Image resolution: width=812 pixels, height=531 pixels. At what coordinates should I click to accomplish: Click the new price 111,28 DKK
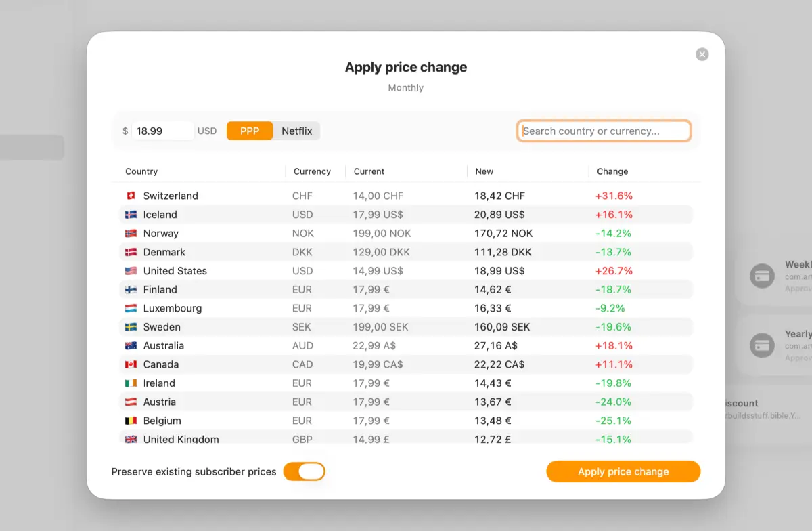(x=503, y=252)
